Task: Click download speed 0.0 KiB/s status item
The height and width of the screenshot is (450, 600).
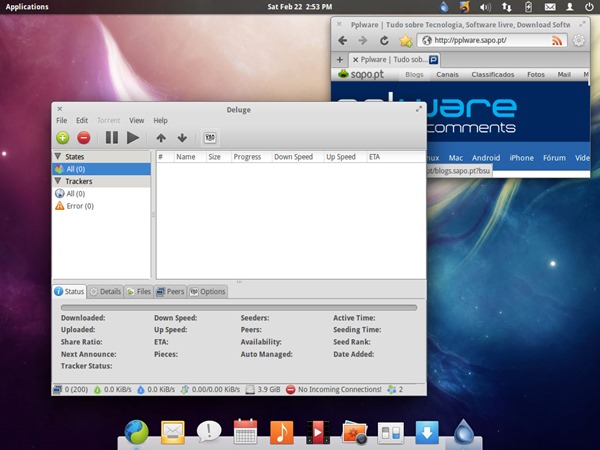Action: click(113, 390)
